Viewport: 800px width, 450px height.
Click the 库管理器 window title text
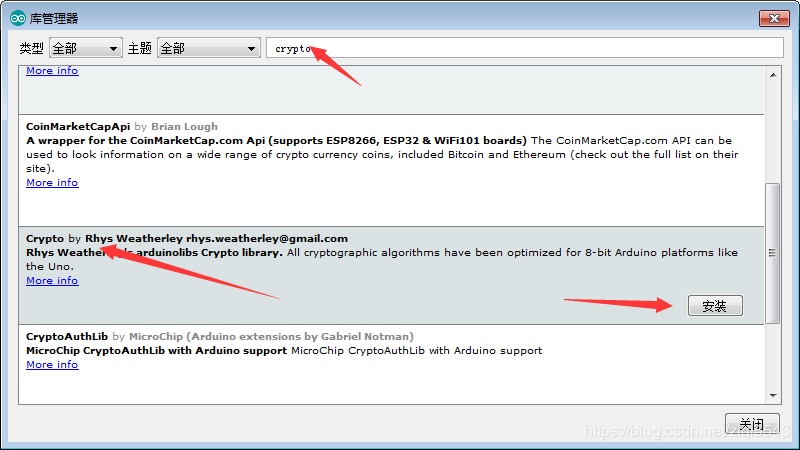tap(54, 19)
